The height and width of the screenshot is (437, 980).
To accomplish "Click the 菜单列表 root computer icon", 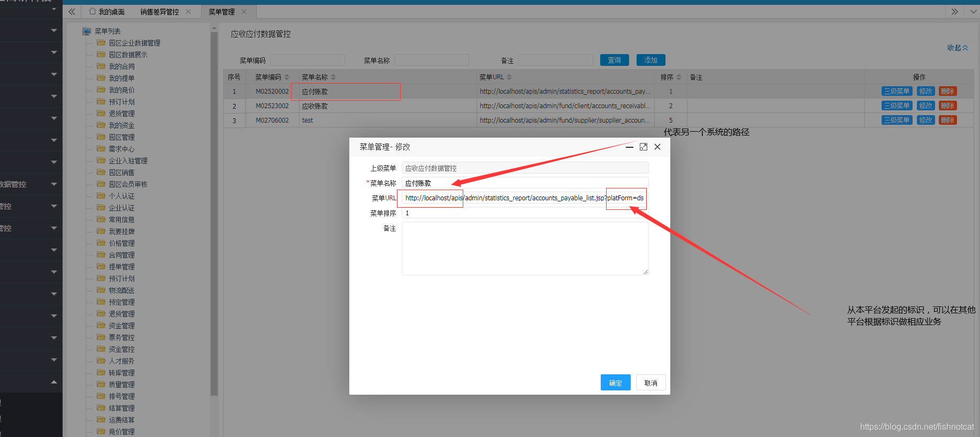I will point(87,31).
